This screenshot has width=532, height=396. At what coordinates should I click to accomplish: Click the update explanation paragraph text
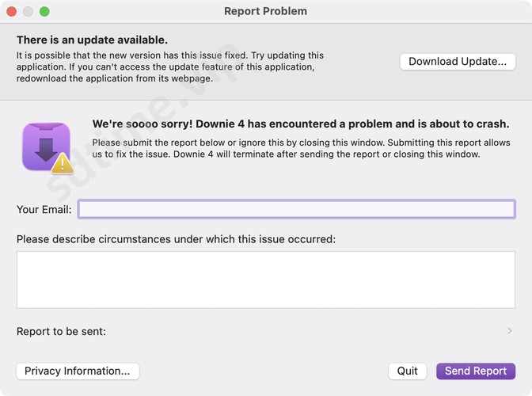click(x=170, y=67)
